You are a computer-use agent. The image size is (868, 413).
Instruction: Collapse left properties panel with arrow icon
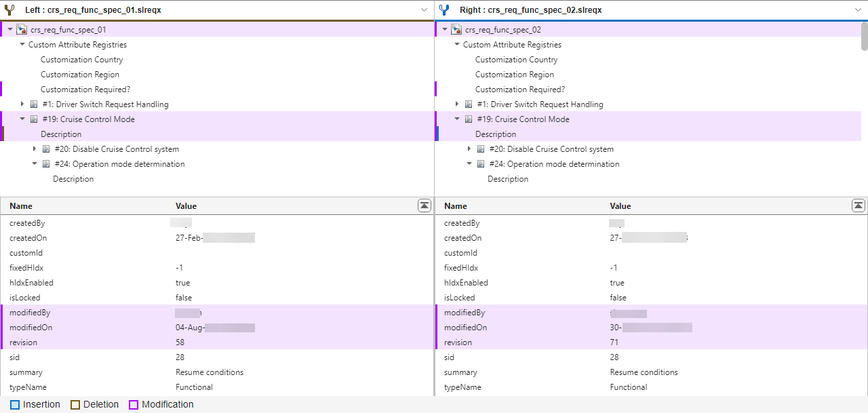(424, 205)
